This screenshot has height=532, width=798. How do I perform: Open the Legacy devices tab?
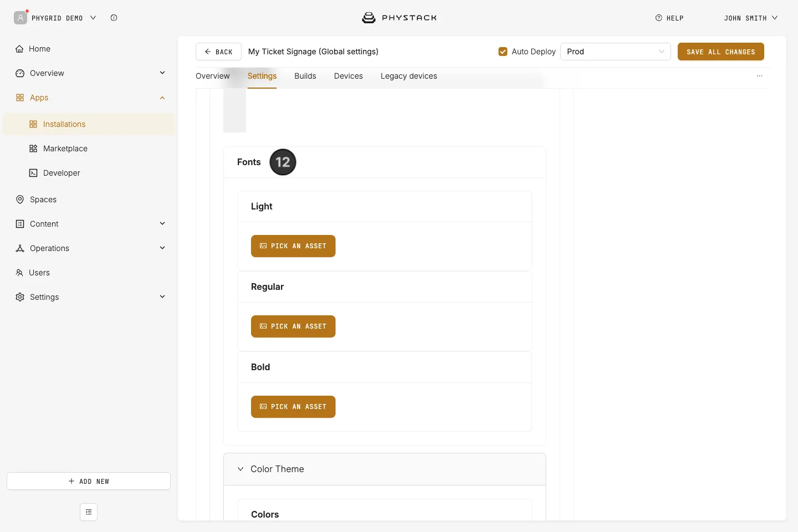(409, 76)
